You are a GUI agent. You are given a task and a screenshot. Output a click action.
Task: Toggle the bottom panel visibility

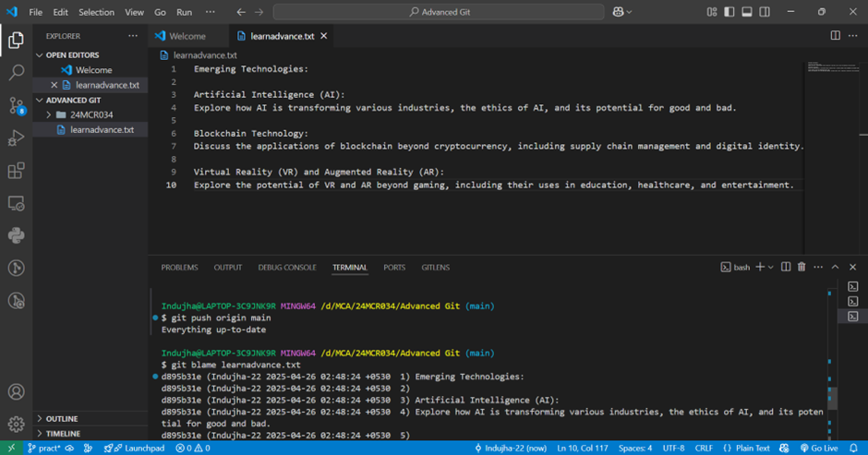click(x=747, y=12)
